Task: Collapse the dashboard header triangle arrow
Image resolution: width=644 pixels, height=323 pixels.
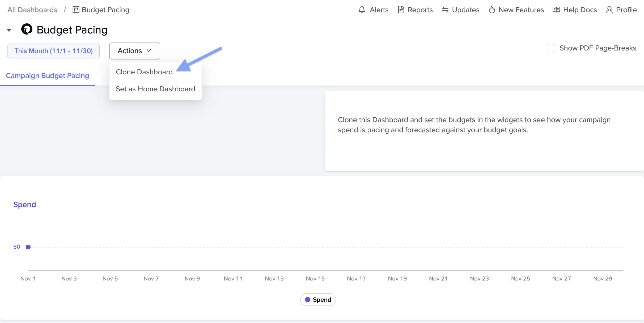Action: pos(9,30)
